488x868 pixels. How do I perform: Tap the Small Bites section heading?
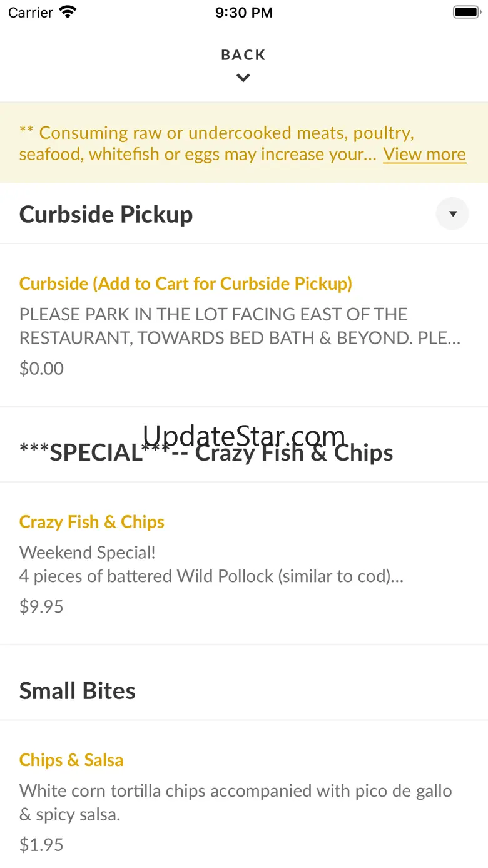[78, 691]
